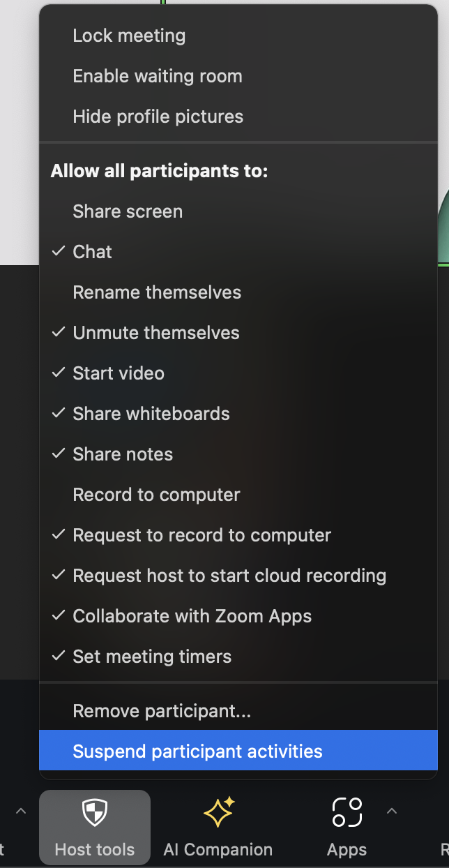Open AI Companion sparkle icon
This screenshot has width=449, height=868.
[x=218, y=813]
